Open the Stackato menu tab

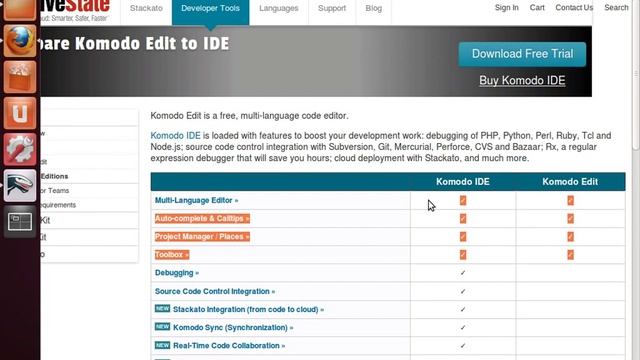[x=146, y=8]
